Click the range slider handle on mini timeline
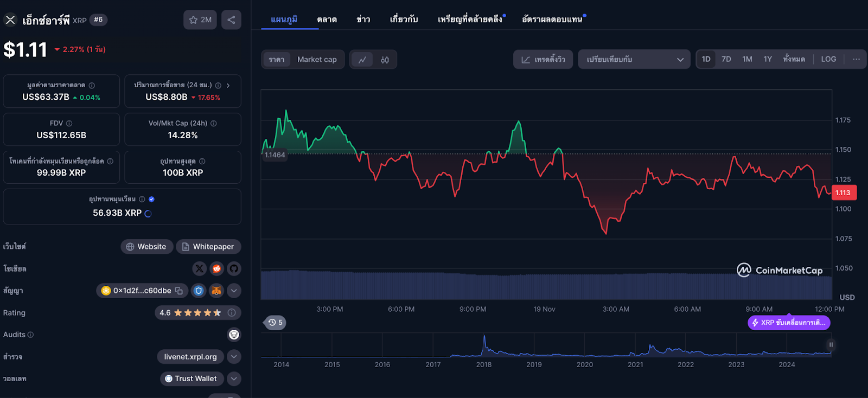868x398 pixels. pos(831,345)
